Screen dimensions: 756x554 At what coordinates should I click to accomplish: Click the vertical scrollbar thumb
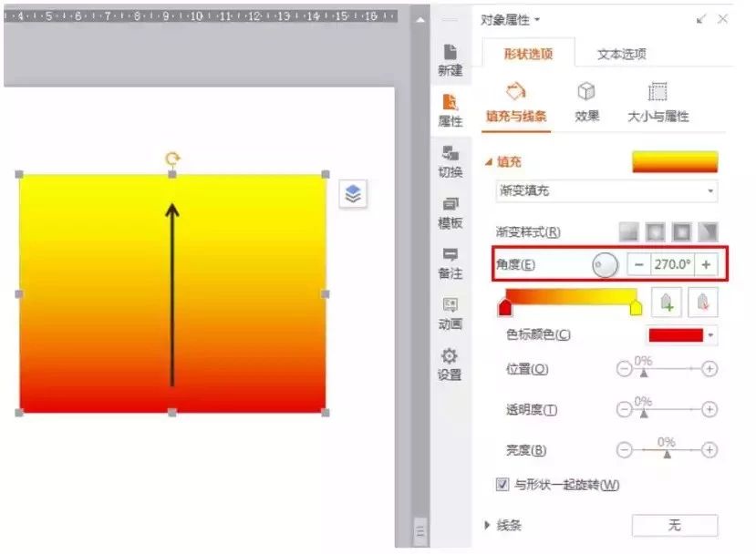point(420,531)
